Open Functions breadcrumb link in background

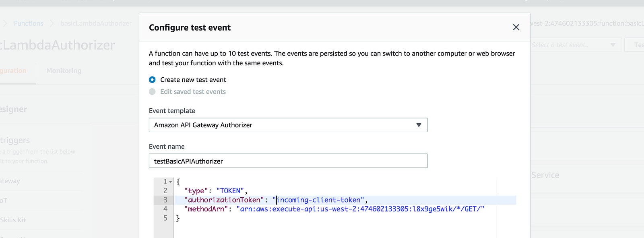pos(29,23)
